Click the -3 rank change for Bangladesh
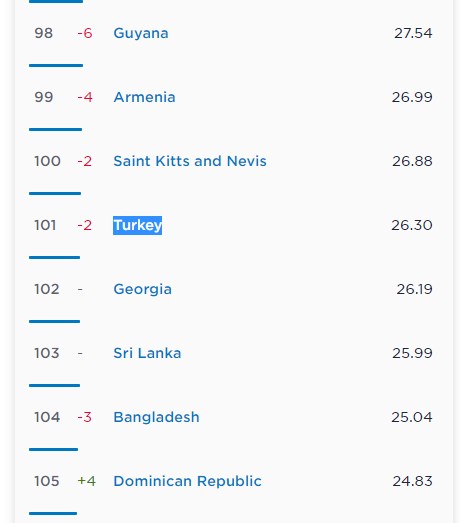461x523 pixels. (x=84, y=417)
